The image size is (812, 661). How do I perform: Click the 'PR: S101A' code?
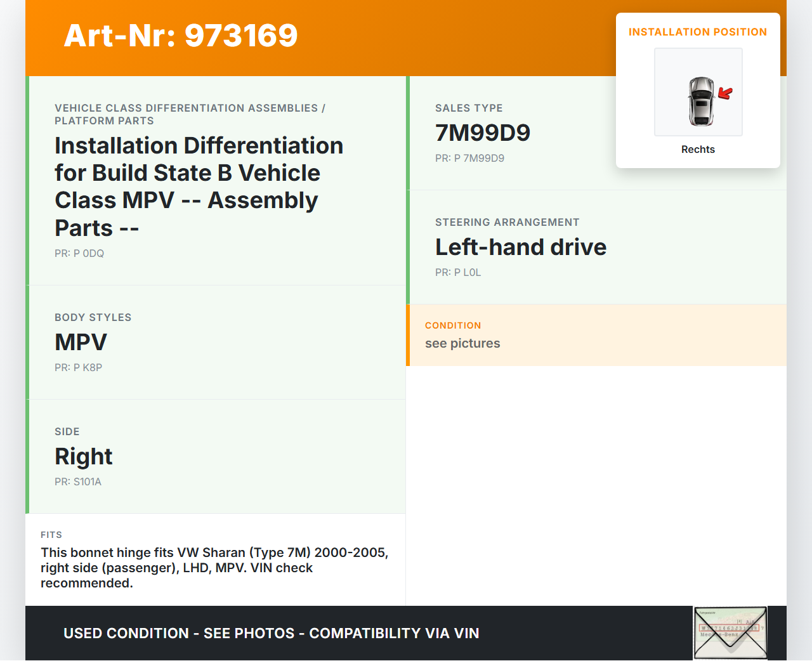point(78,481)
